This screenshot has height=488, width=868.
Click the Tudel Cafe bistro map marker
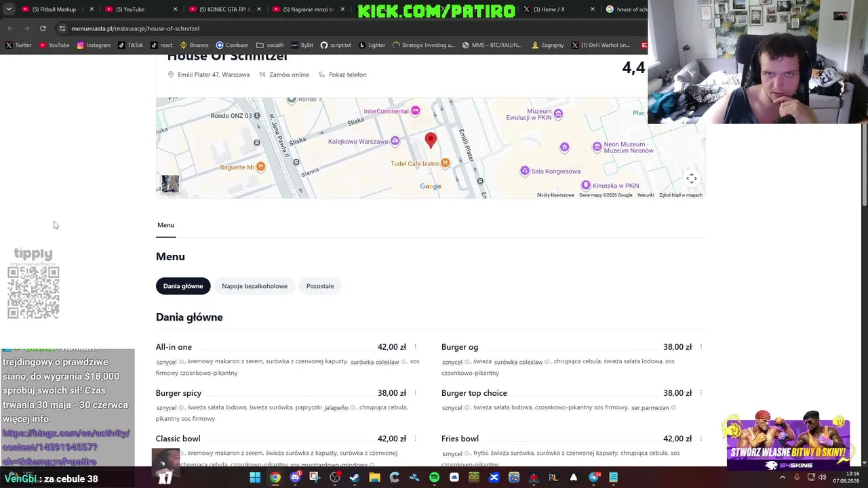pos(446,163)
